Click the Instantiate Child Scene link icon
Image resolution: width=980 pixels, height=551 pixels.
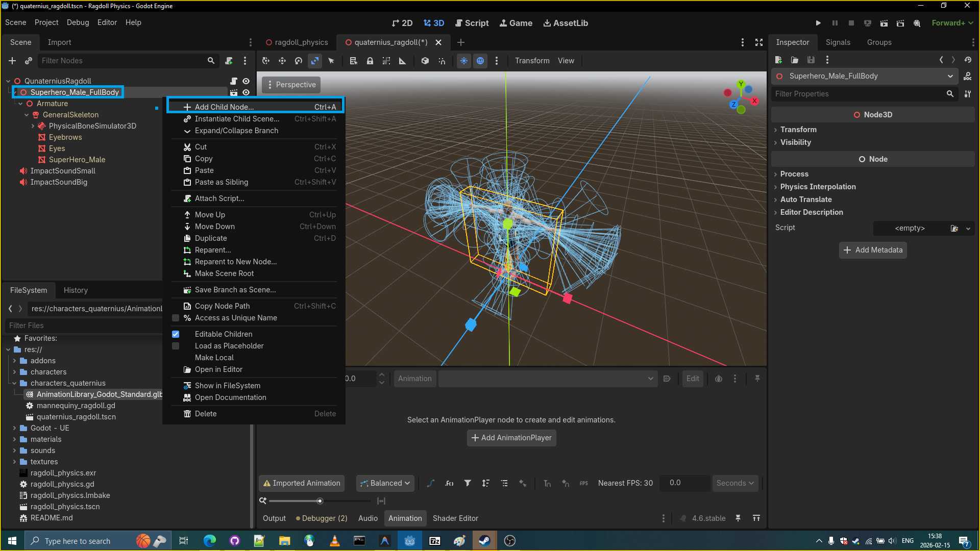tap(29, 61)
